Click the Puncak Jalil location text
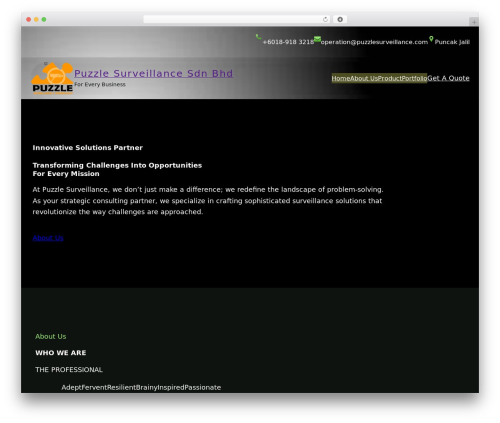Image resolution: width=500 pixels, height=423 pixels. coord(452,42)
